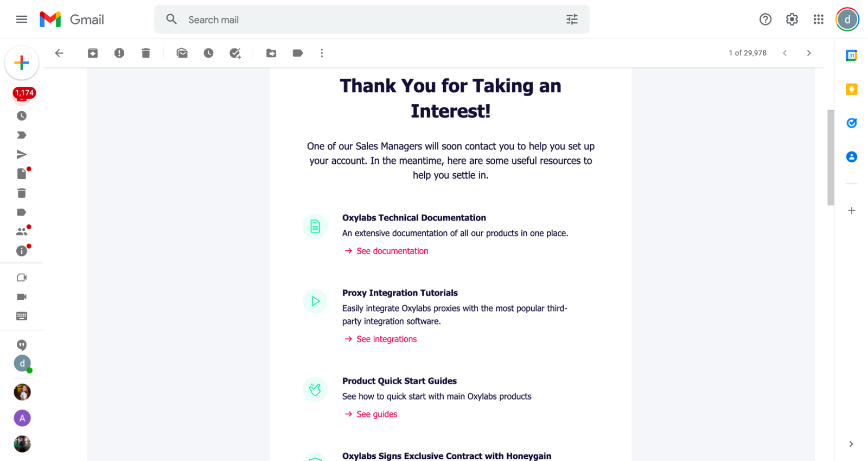Archive this email with the archive icon
Image resolution: width=868 pixels, height=461 pixels.
[x=93, y=53]
